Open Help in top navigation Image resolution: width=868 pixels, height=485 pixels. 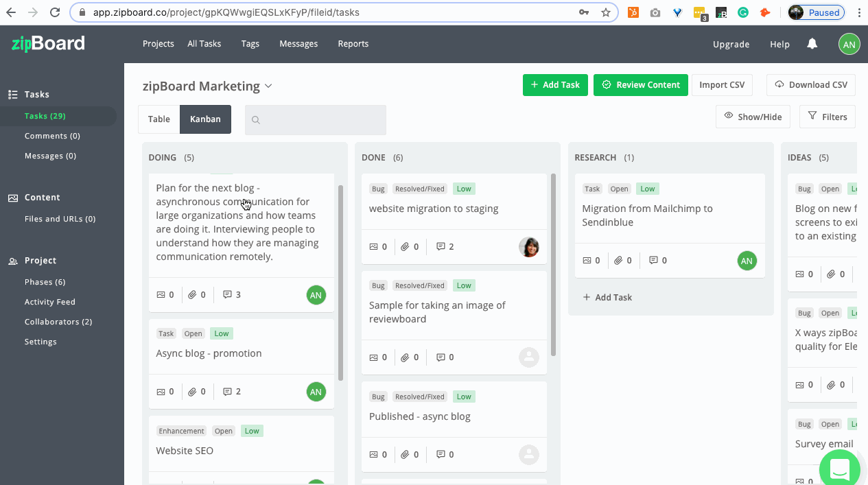(779, 44)
